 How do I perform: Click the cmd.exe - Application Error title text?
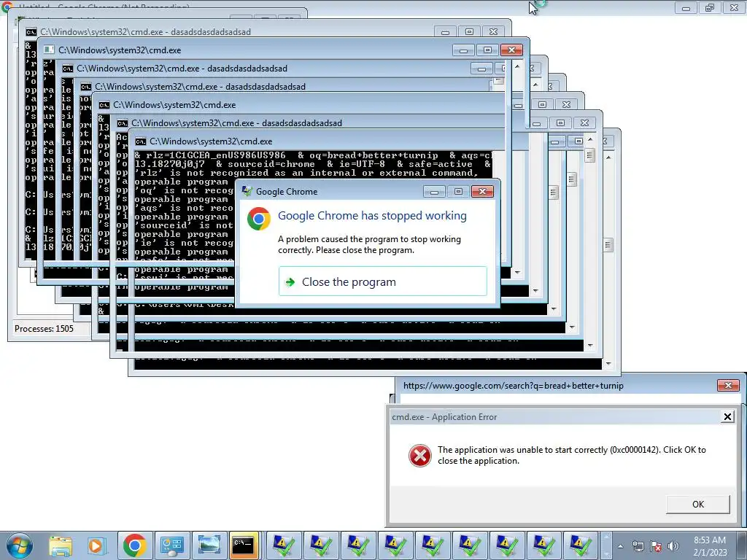(x=444, y=417)
